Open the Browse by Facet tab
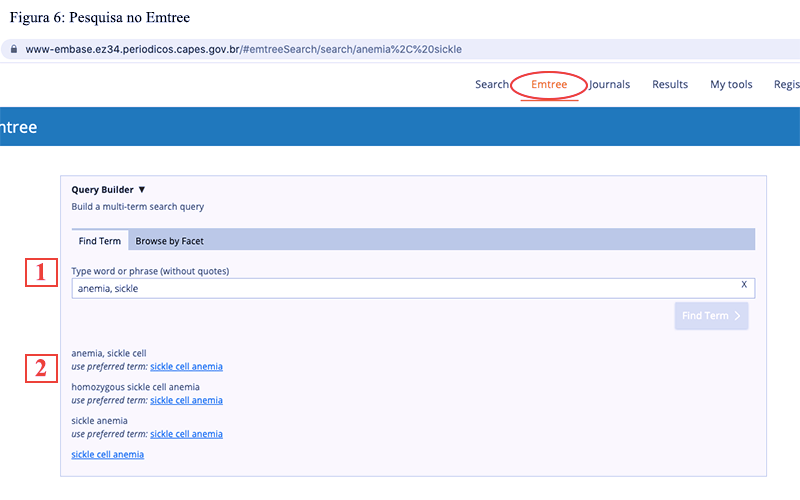Screen dimensions: 800x500 click(x=169, y=241)
